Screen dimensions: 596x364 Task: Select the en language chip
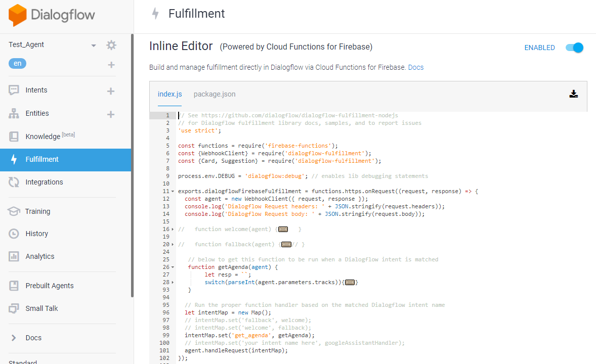[x=17, y=63]
